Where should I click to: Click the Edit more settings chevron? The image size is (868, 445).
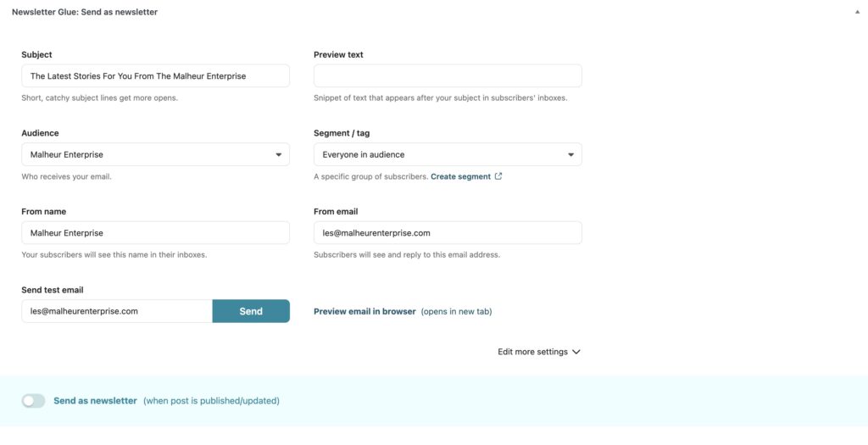[x=576, y=352]
